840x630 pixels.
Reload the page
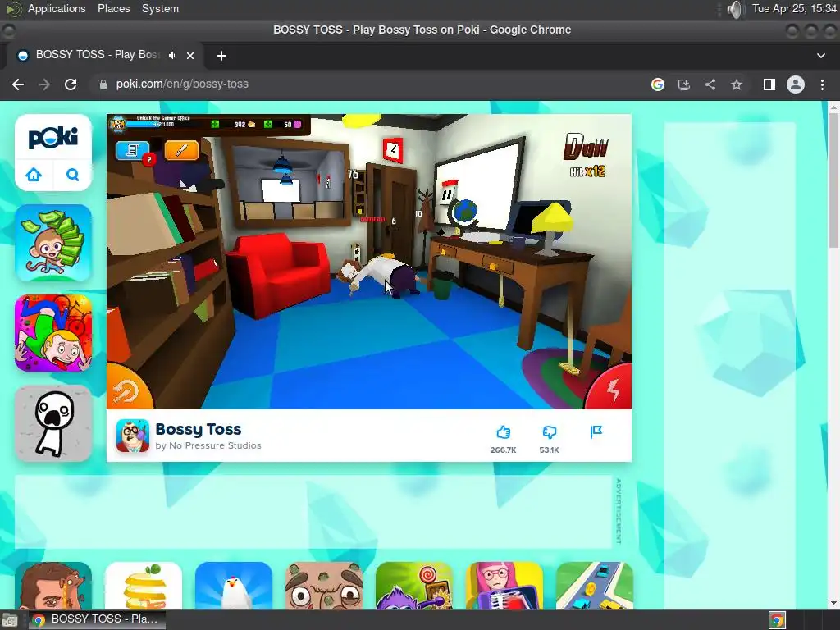point(71,84)
